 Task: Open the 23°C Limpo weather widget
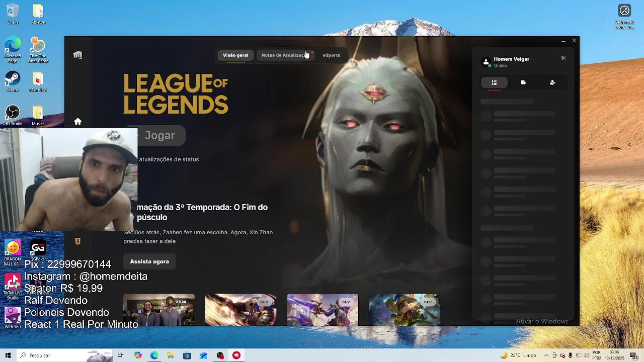518,355
